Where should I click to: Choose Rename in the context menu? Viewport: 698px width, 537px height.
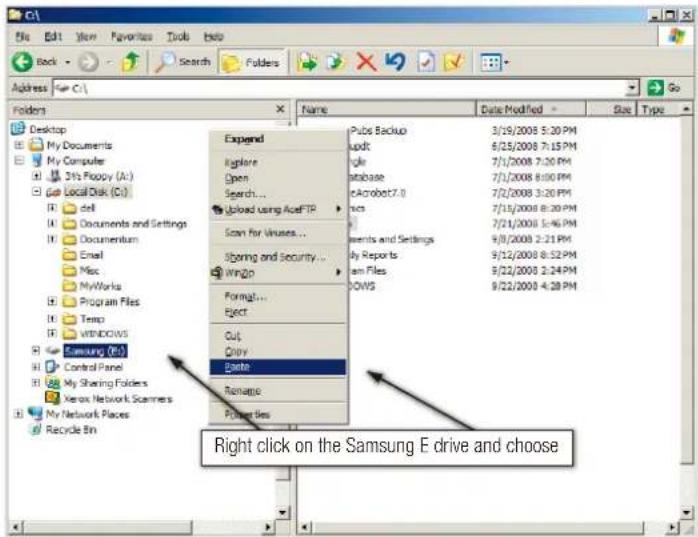pyautogui.click(x=279, y=391)
